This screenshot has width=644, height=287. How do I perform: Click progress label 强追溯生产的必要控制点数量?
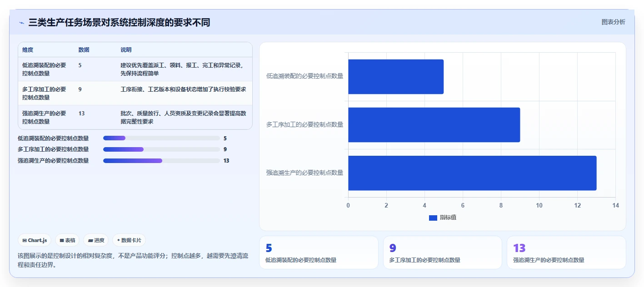(x=53, y=161)
